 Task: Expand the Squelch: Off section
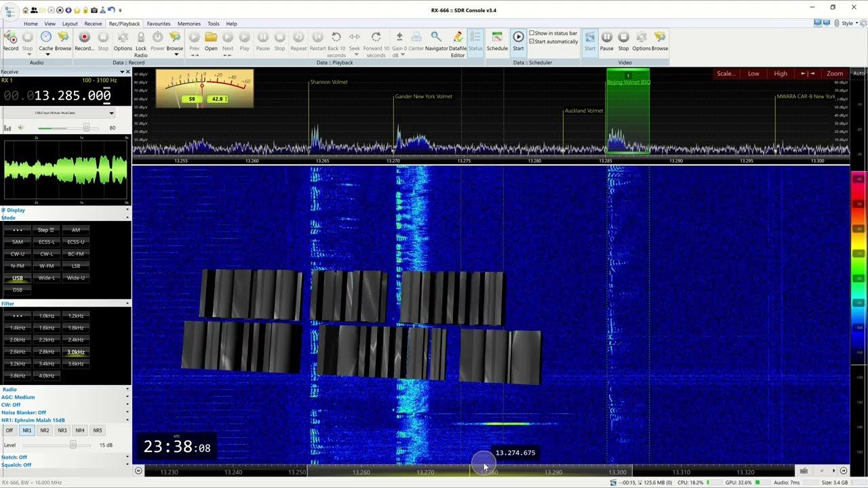(127, 465)
